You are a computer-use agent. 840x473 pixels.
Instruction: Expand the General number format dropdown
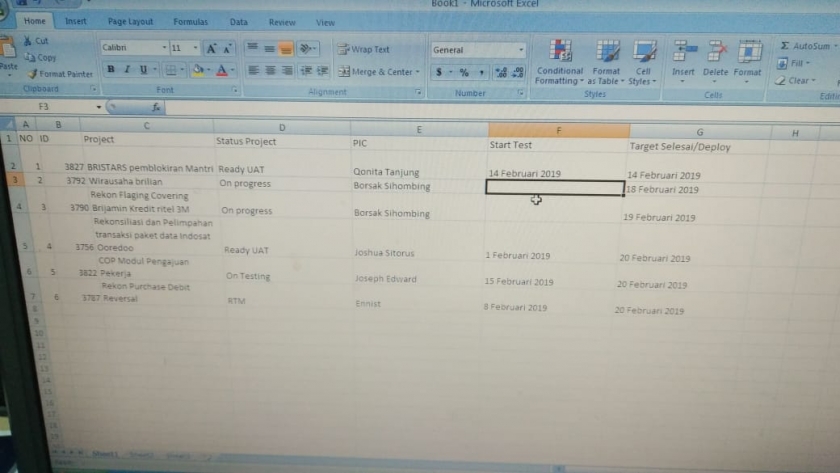pyautogui.click(x=521, y=49)
